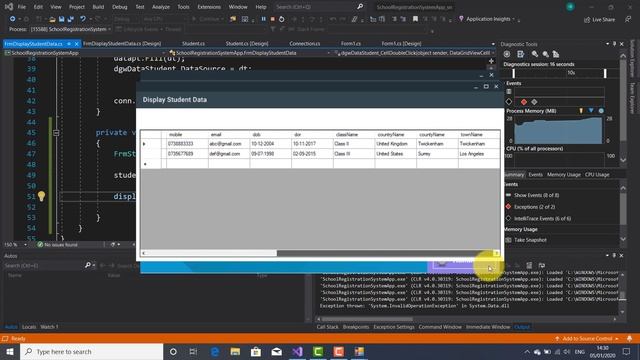The image size is (640, 360).
Task: Click the lightbulb quick actions on line 51
Action: [x=42, y=196]
